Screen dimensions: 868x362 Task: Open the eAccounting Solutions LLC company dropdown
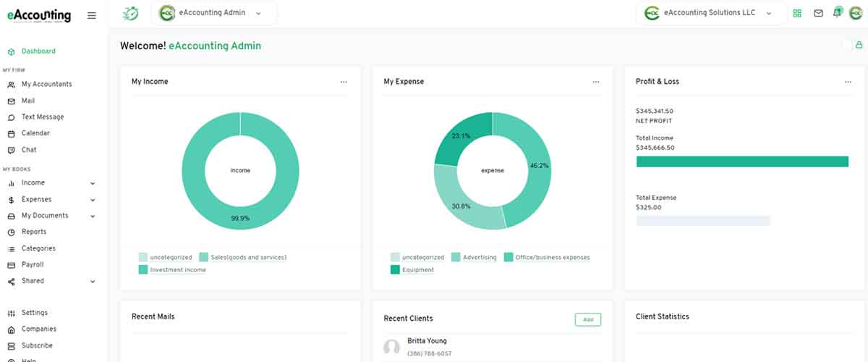pyautogui.click(x=712, y=13)
